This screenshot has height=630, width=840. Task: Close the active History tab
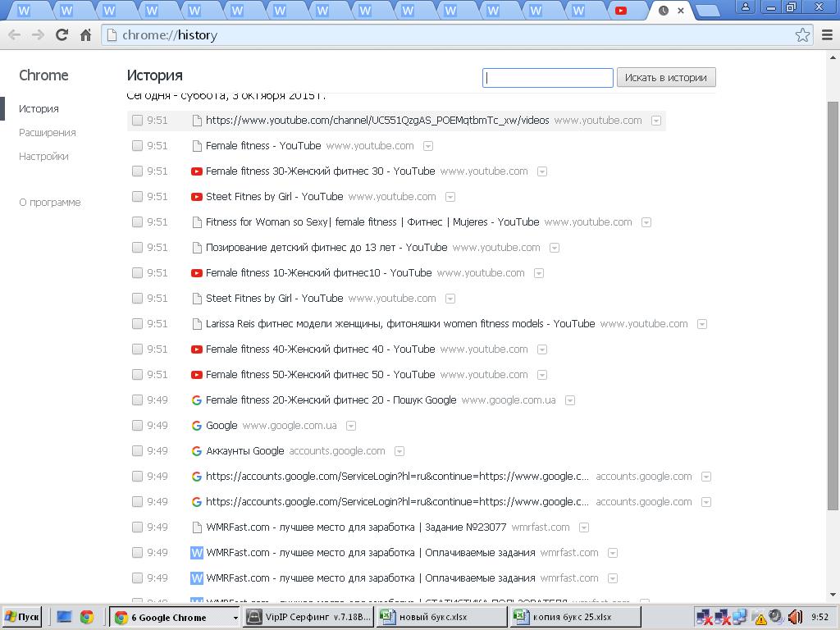(x=680, y=10)
